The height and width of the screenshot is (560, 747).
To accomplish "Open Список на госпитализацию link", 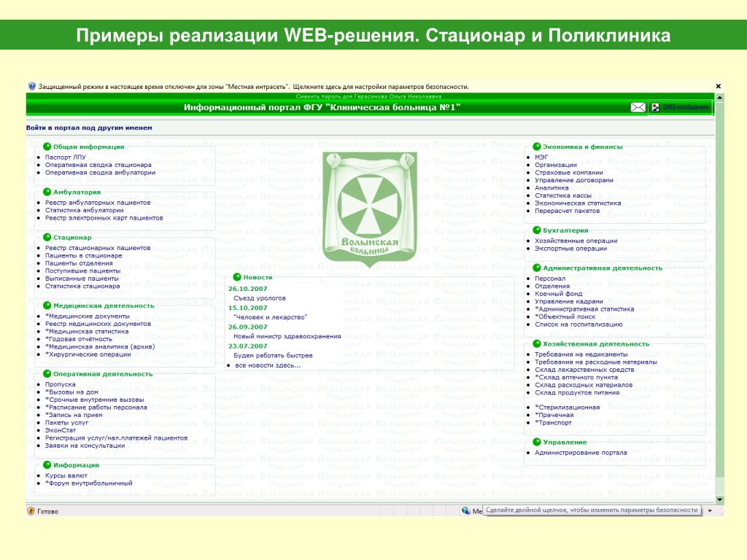I will coord(578,324).
